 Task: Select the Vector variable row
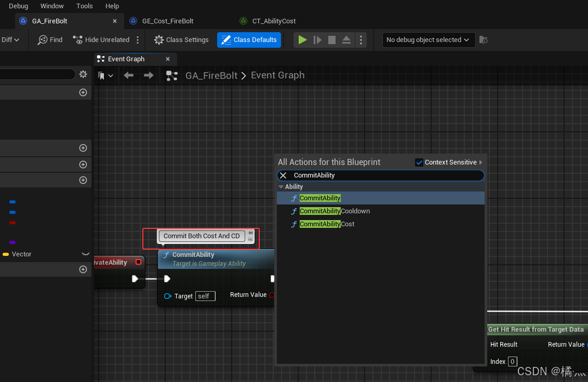coord(46,254)
